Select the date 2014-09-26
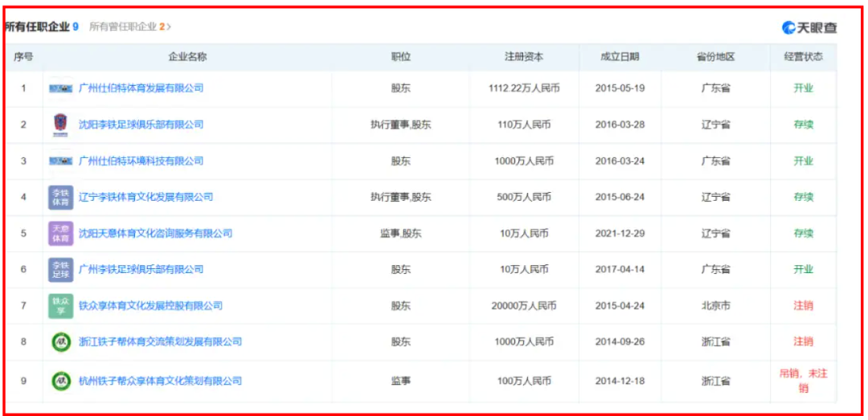The height and width of the screenshot is (420, 868). (620, 342)
